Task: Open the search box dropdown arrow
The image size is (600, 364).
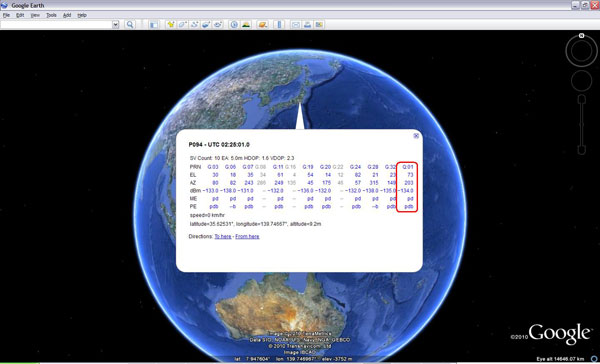Action: pyautogui.click(x=116, y=24)
